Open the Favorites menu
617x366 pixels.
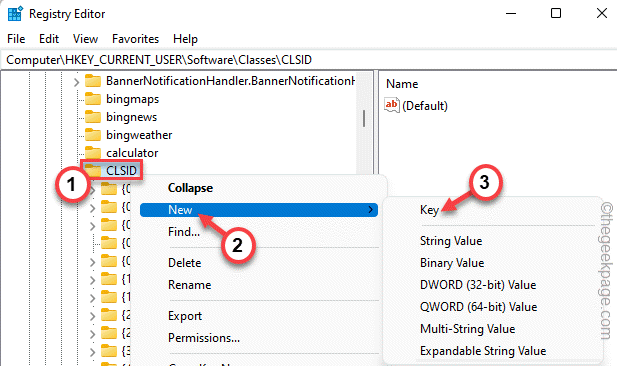135,39
